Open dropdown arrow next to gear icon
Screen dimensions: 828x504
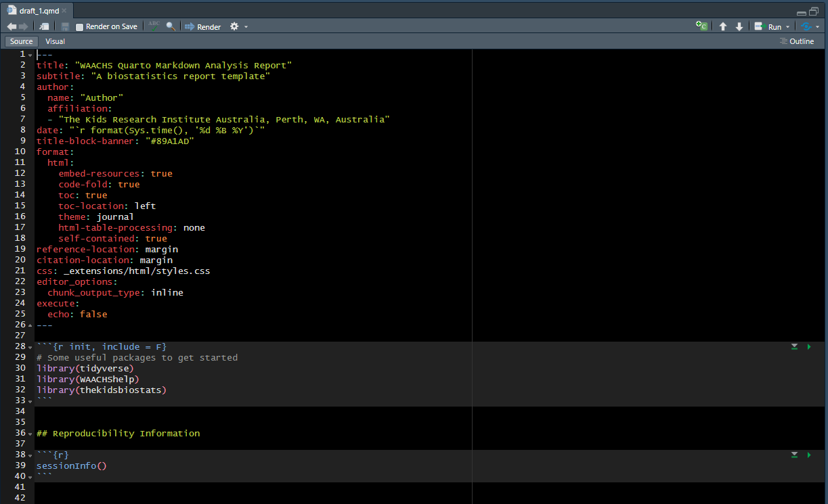(246, 27)
